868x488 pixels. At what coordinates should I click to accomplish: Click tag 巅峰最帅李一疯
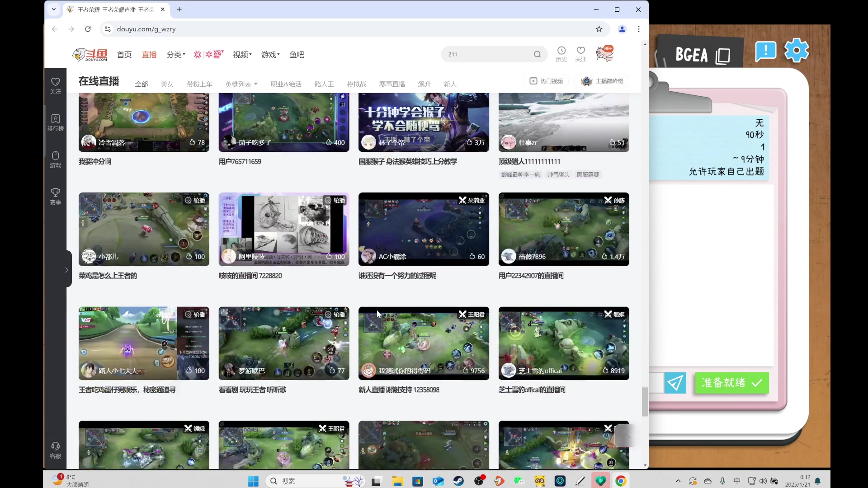(520, 175)
